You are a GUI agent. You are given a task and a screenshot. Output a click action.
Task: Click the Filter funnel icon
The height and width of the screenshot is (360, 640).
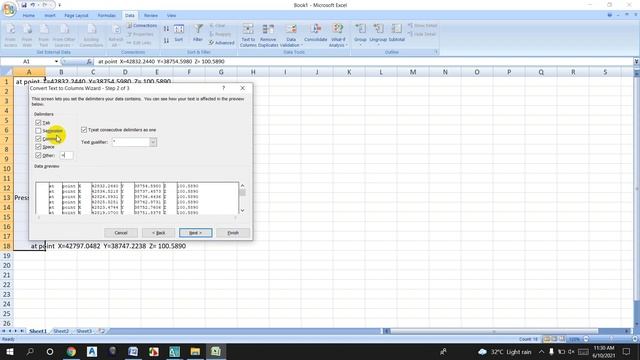[198, 33]
